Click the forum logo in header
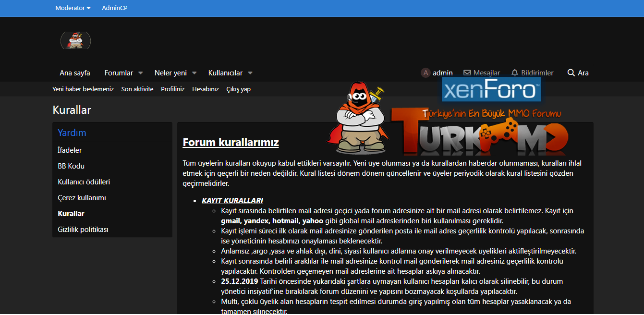 coord(75,40)
